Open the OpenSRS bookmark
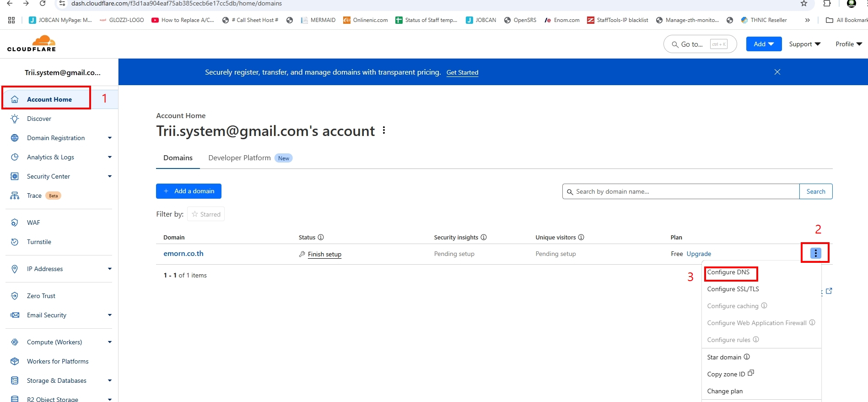 (520, 20)
